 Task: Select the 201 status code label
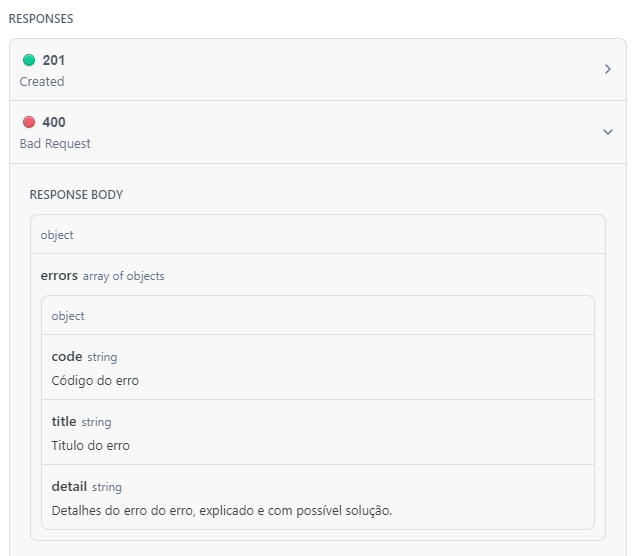point(54,60)
